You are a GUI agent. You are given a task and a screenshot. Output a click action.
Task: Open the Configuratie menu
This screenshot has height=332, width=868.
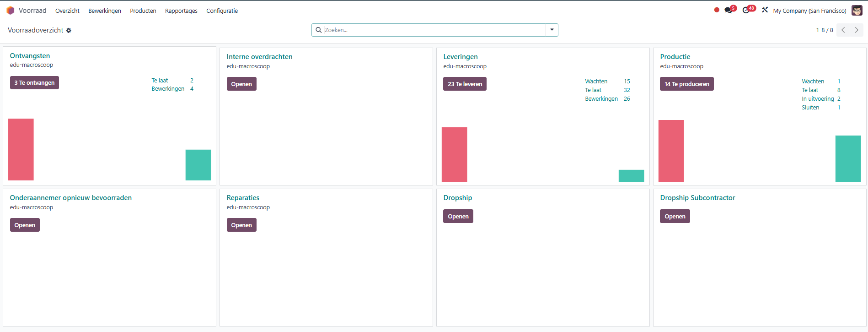point(222,11)
